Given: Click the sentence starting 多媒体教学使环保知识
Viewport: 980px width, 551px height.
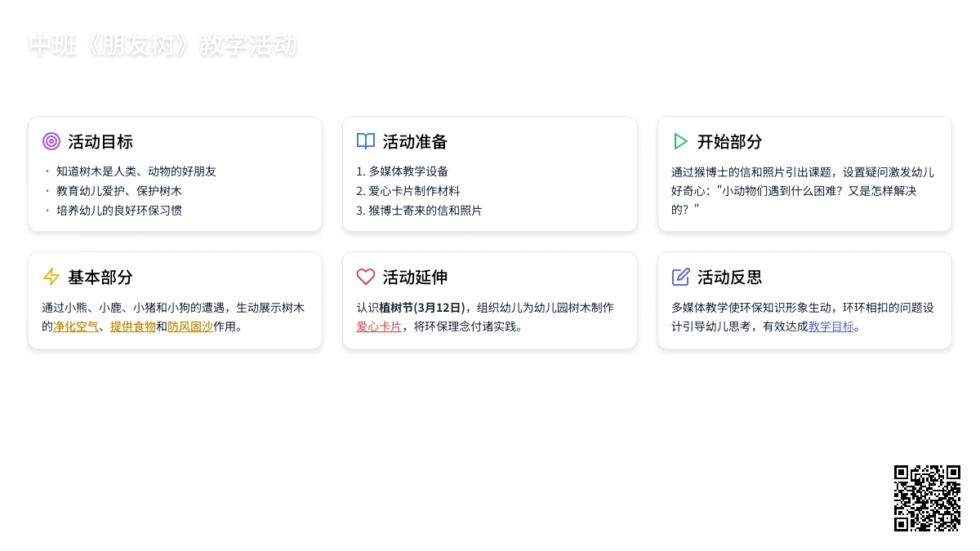Looking at the screenshot, I should 803,317.
